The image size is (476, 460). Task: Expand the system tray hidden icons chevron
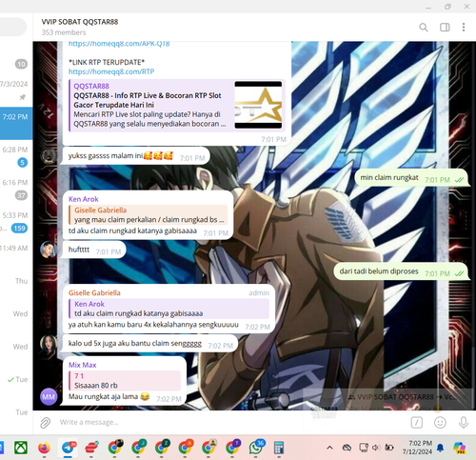pos(329,448)
